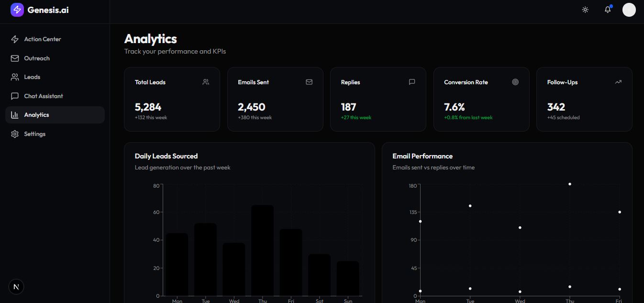Click the Leads people icon in sidebar
644x303 pixels.
(15, 77)
